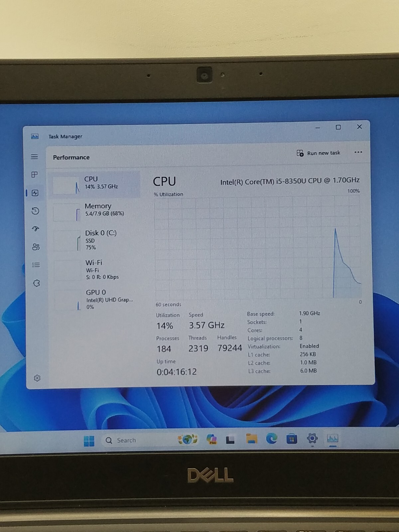Open File Explorer from the taskbar

click(251, 439)
